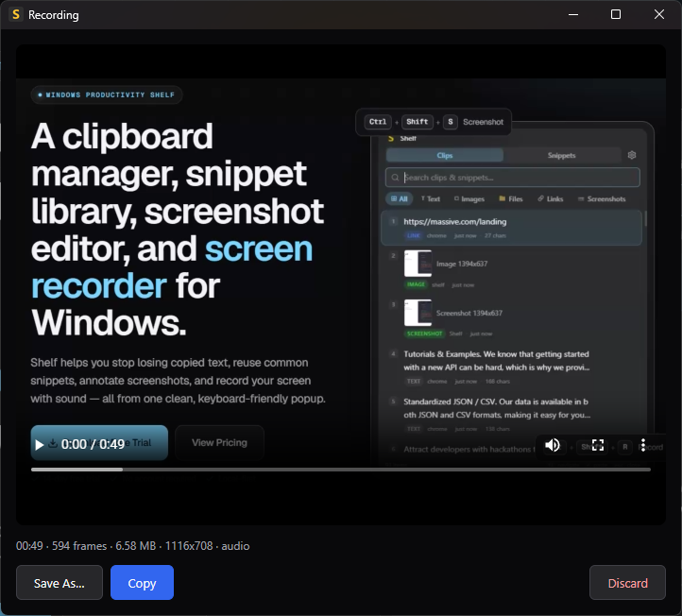
Task: Click the 'Screenshots' filter in the preview
Action: (602, 198)
